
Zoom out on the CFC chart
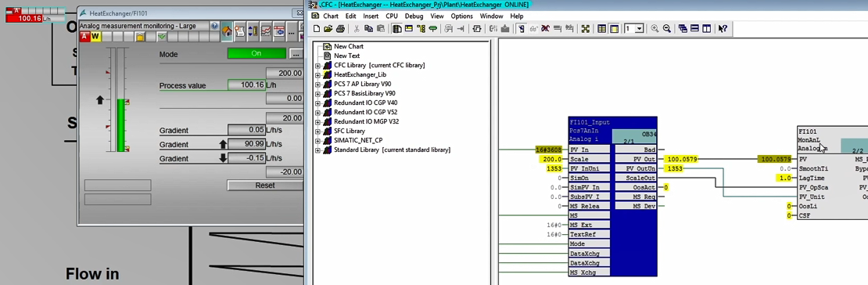667,29
